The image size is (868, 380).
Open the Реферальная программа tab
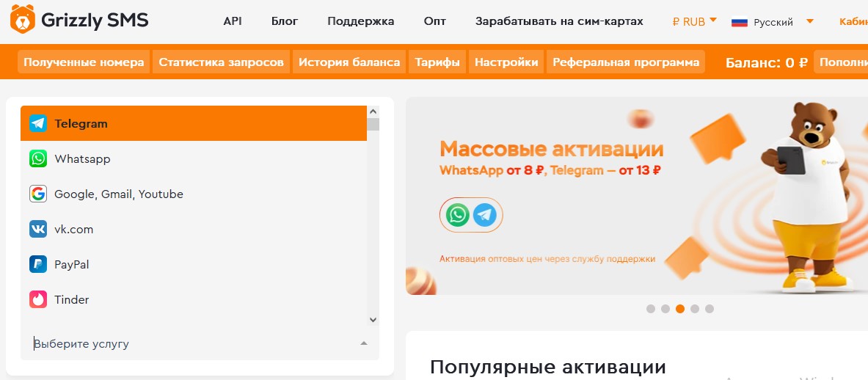click(x=626, y=62)
